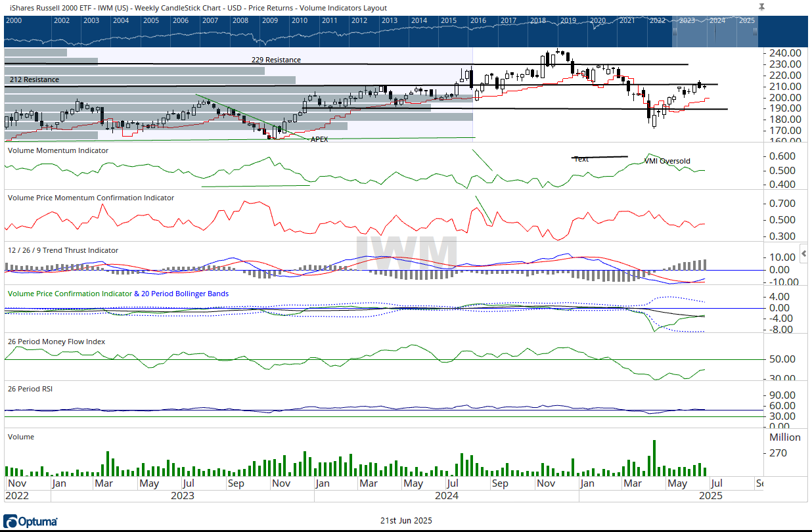Click the '& 20 Period Bollinger Bands' label
Screen dimensions: 812x532
coord(181,294)
